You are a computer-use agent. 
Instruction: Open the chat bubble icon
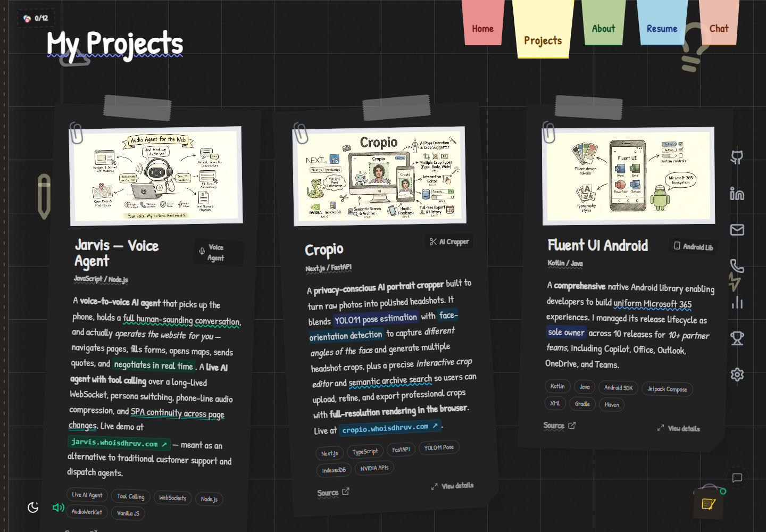737,478
